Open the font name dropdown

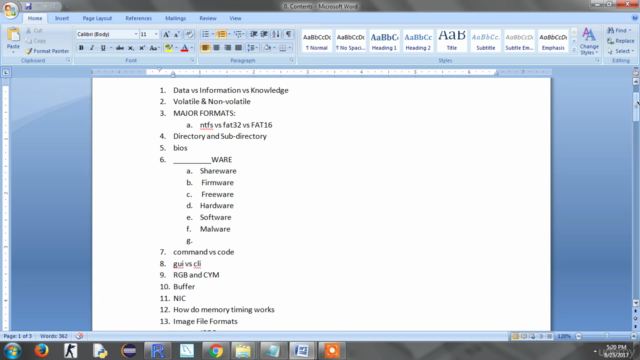tap(136, 34)
